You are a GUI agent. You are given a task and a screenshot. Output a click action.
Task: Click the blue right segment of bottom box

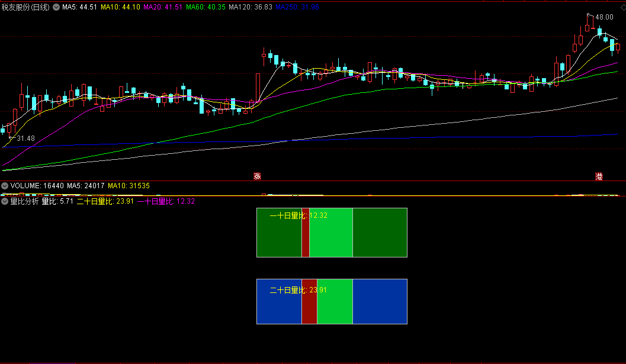[380, 302]
